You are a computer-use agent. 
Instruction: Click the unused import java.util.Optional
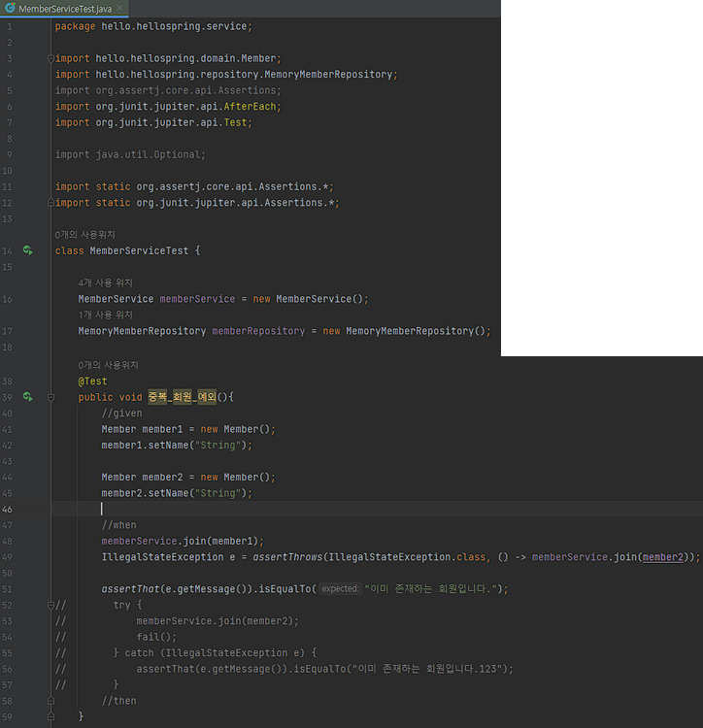(x=130, y=154)
